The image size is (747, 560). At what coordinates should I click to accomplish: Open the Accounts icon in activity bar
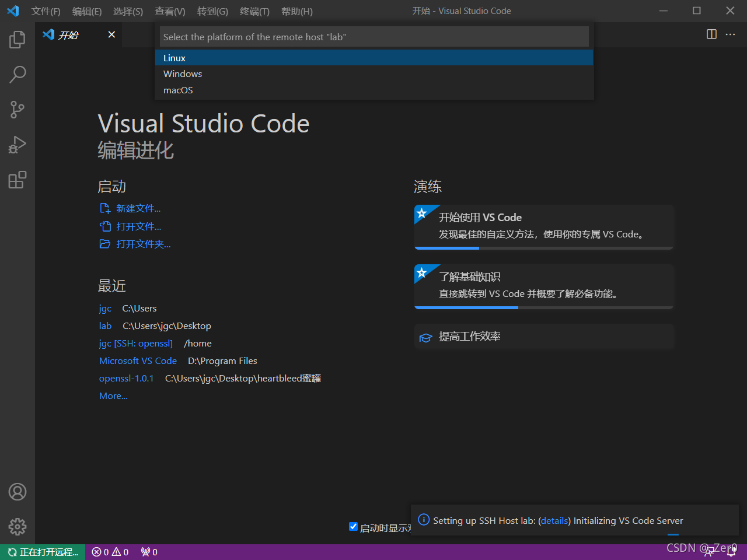[x=18, y=492]
